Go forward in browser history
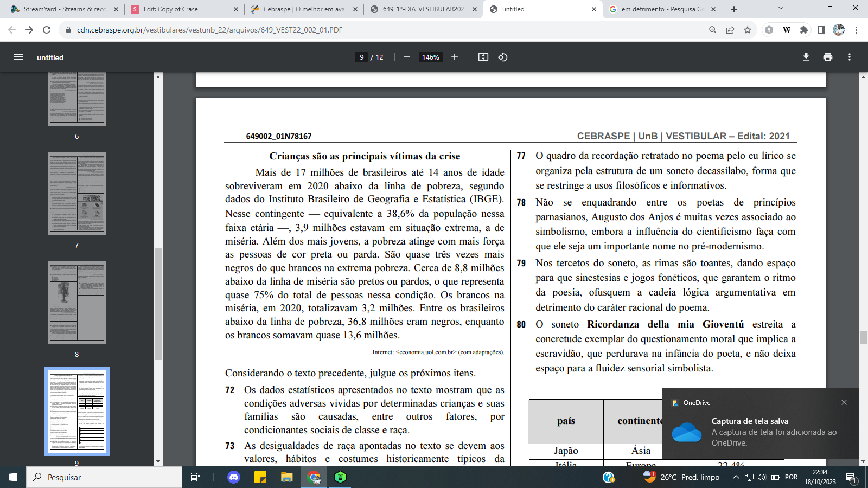 pos(29,30)
